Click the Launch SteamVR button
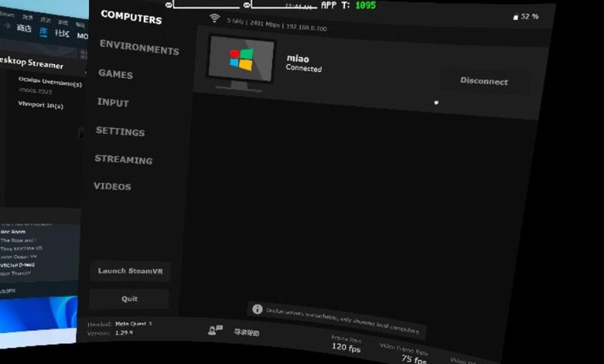The height and width of the screenshot is (364, 604). click(x=130, y=271)
